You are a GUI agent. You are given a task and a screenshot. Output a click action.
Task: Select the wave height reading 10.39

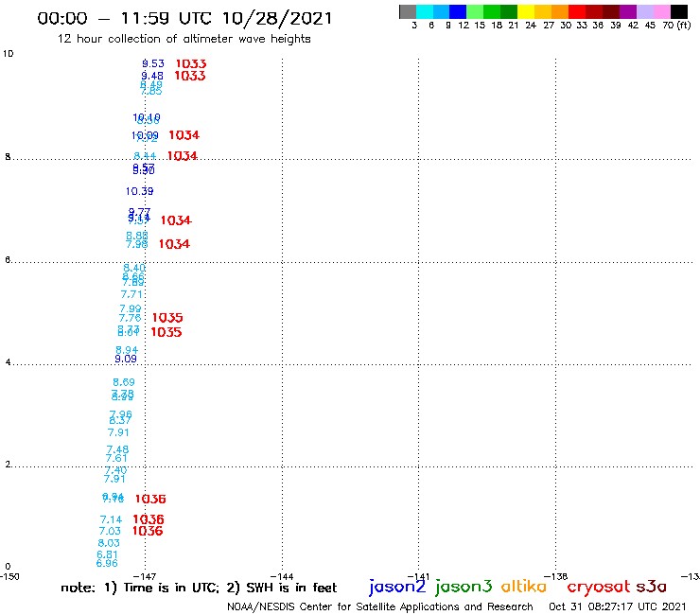pyautogui.click(x=139, y=192)
